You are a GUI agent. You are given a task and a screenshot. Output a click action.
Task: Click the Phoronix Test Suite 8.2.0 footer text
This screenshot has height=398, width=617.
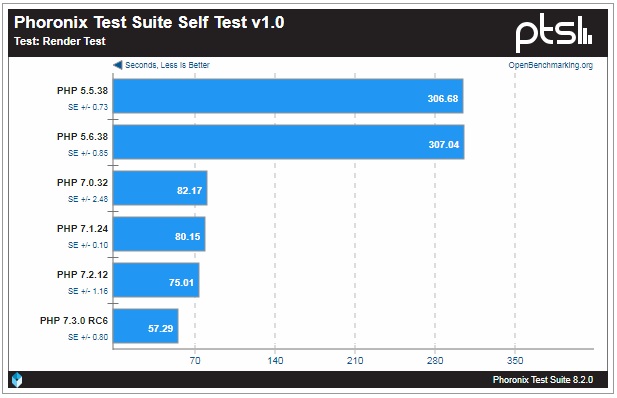tap(543, 379)
